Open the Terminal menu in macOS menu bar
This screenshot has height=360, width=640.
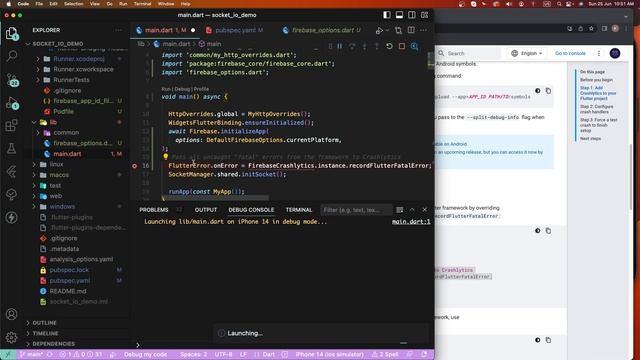[142, 4]
